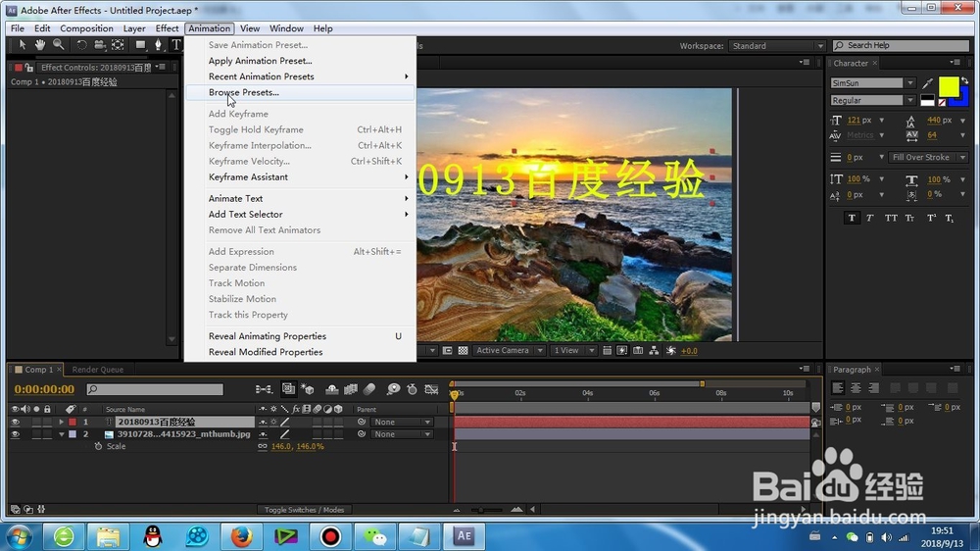Viewport: 980px width, 551px height.
Task: Open the timeline Graph Editor icon
Action: point(431,389)
